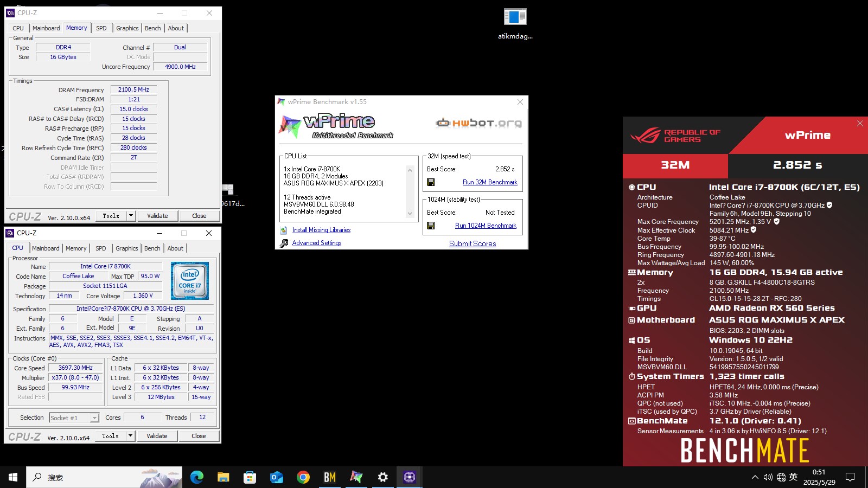This screenshot has height=488, width=868.
Task: Click Validate in lower CPU-Z window
Action: [x=157, y=436]
